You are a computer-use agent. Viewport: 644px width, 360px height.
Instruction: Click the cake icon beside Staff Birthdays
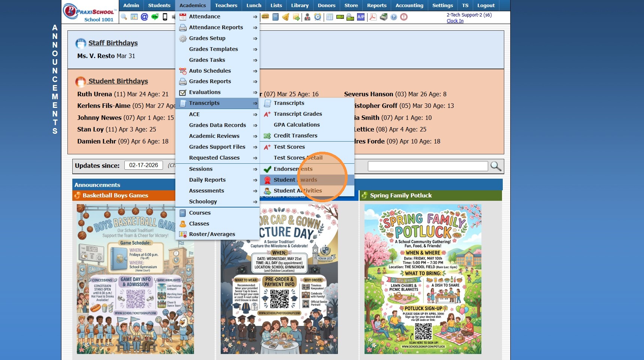pos(81,43)
